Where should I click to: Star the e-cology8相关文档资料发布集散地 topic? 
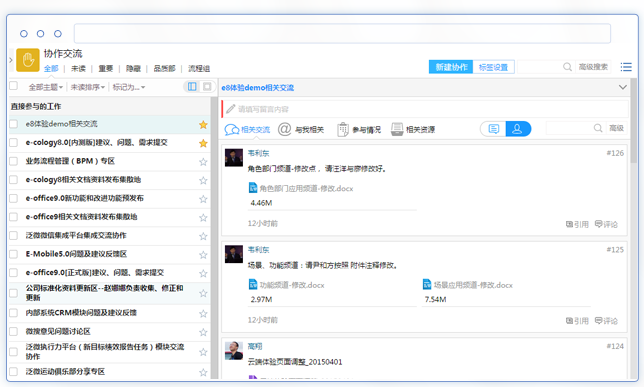(x=203, y=180)
